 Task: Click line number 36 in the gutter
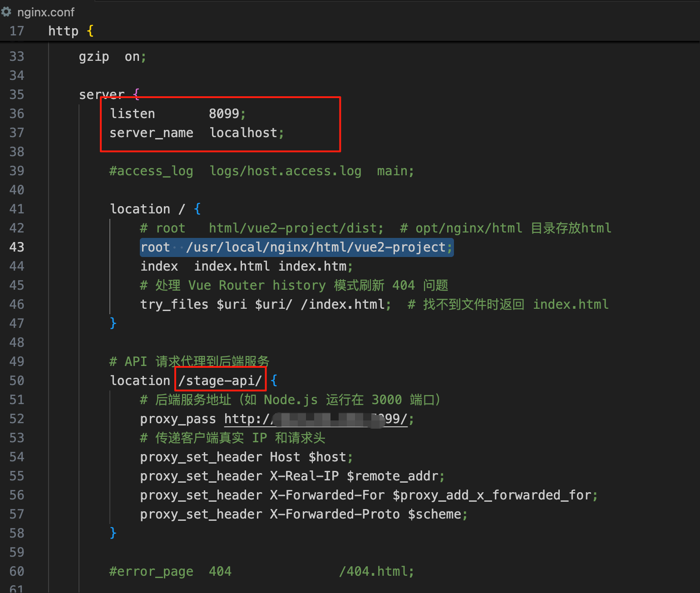17,114
